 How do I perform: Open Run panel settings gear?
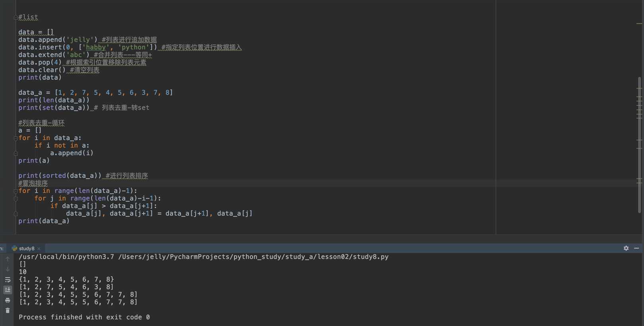[x=626, y=248]
